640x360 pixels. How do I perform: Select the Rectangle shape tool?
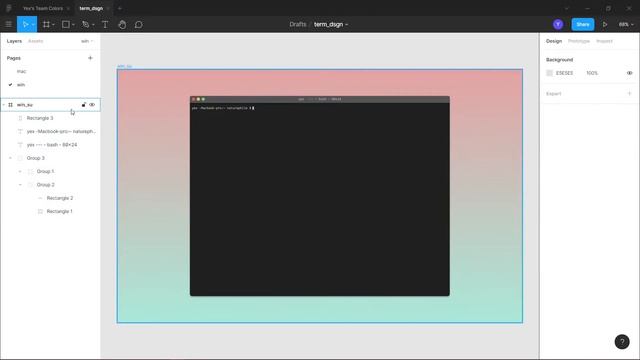point(65,24)
